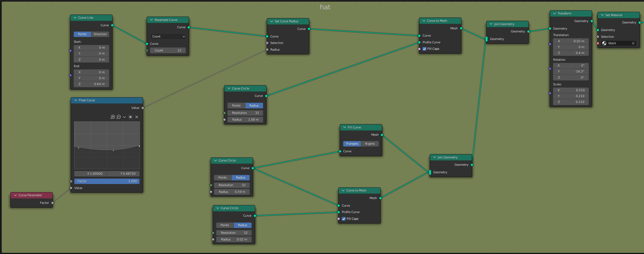Edit Transform Scale X 0.210 field

(x=571, y=90)
